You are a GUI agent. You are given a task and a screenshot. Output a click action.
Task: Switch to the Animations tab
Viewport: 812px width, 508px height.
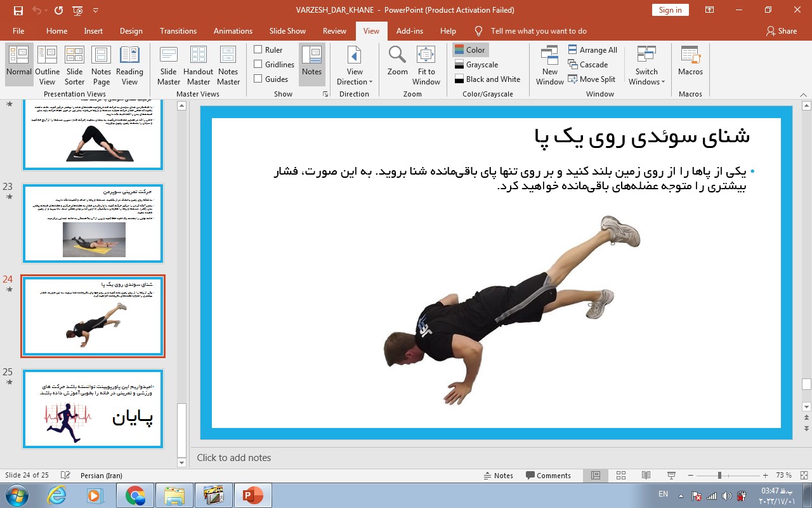pyautogui.click(x=233, y=30)
